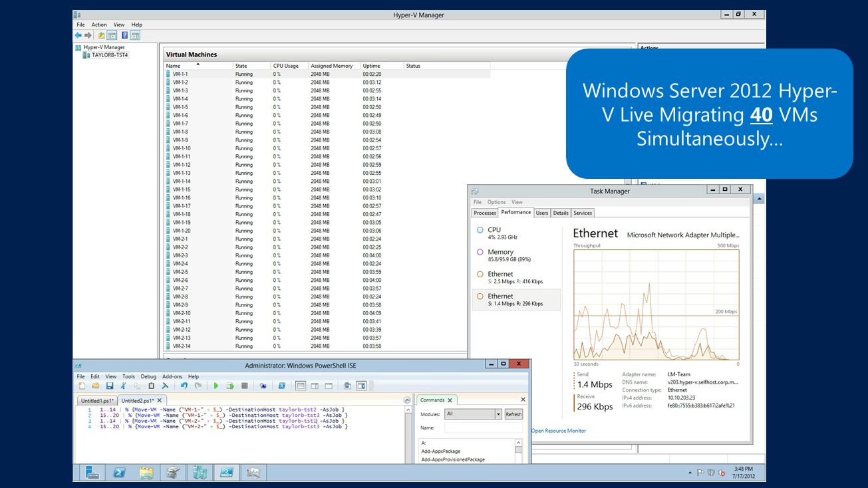The width and height of the screenshot is (868, 488).
Task: Open the Users tab in Task Manager
Action: [542, 213]
